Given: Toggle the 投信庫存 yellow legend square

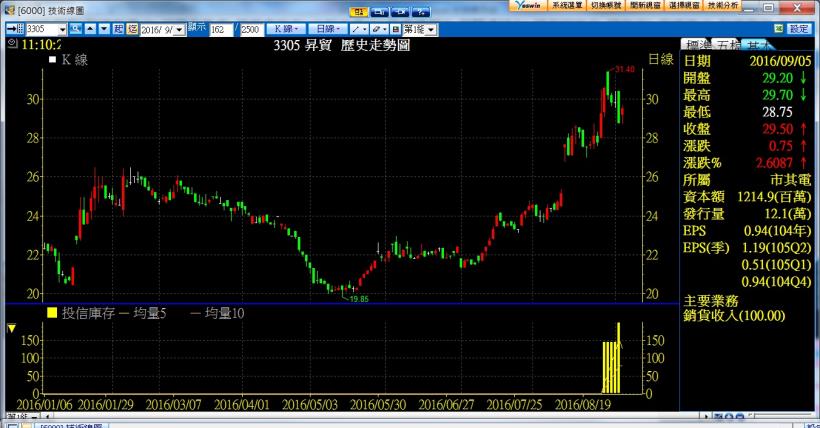Looking at the screenshot, I should point(52,313).
